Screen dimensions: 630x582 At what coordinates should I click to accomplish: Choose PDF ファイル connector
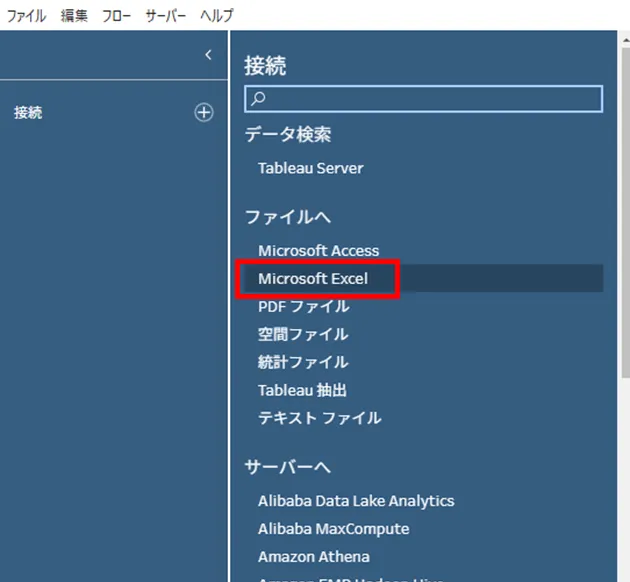tap(303, 306)
